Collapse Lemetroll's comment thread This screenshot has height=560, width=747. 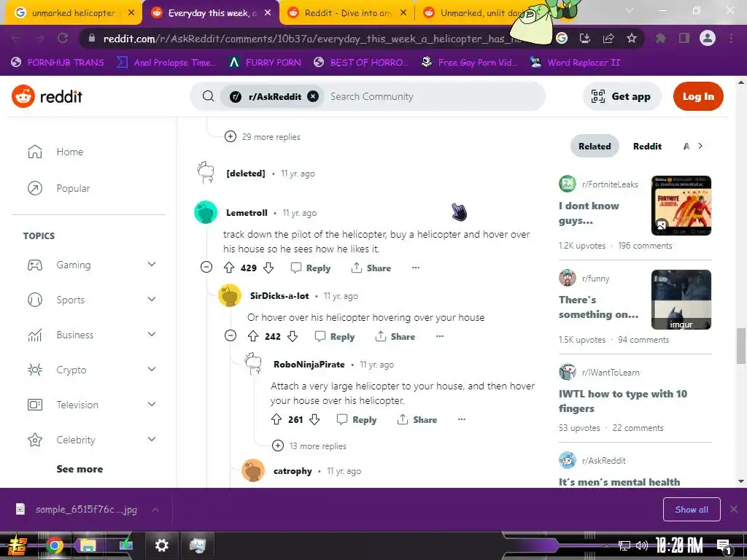click(x=206, y=267)
